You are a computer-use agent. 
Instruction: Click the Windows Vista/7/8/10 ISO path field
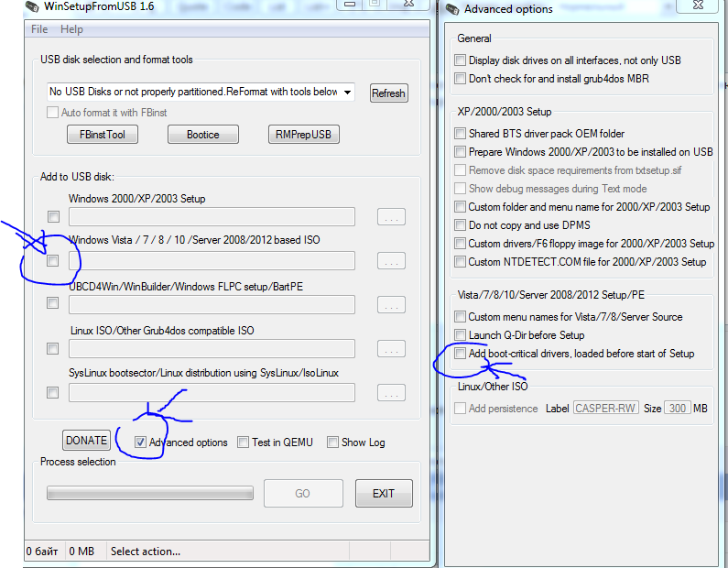click(x=212, y=260)
